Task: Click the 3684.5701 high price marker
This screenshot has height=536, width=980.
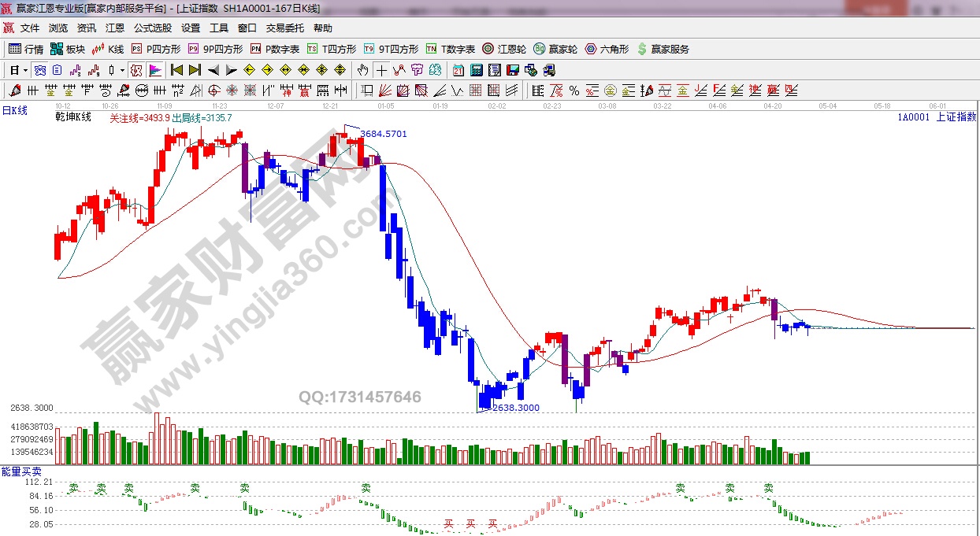Action: [x=384, y=134]
